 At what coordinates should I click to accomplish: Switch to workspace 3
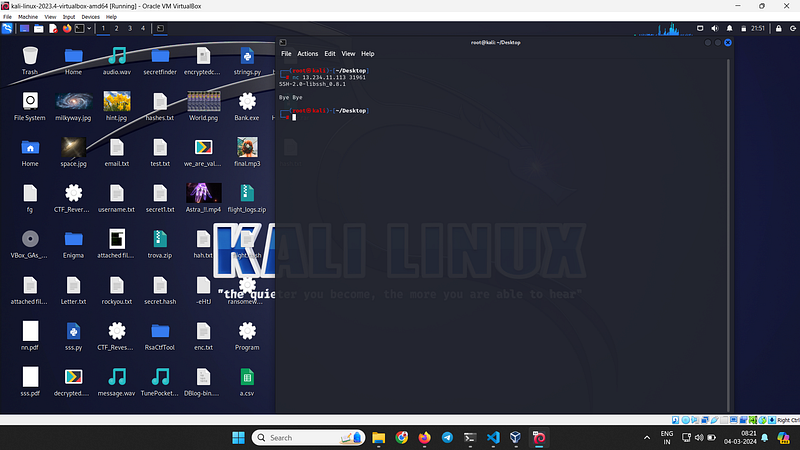[130, 29]
